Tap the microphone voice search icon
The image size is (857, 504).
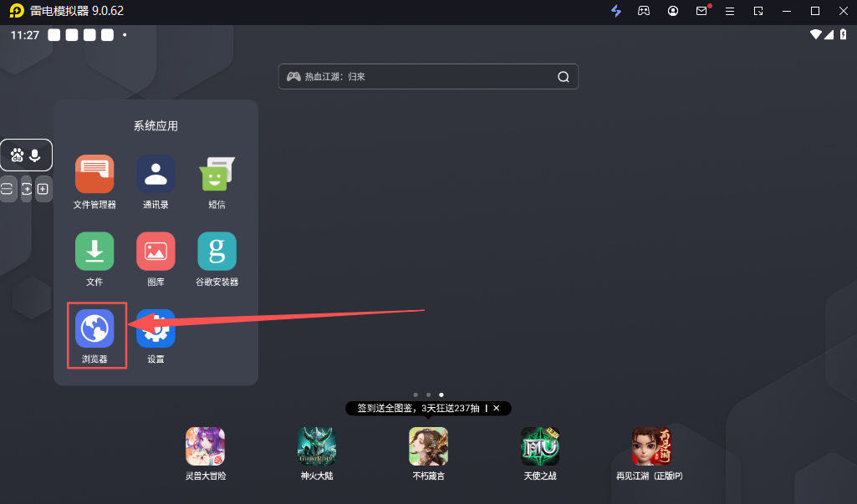pyautogui.click(x=35, y=155)
